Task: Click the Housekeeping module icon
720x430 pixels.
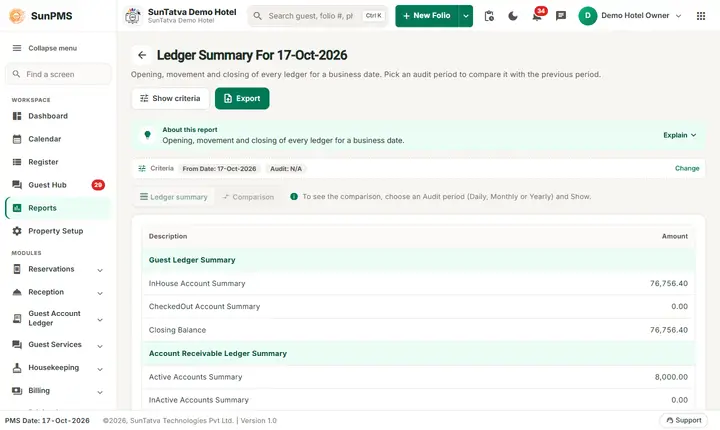Action: (x=17, y=368)
